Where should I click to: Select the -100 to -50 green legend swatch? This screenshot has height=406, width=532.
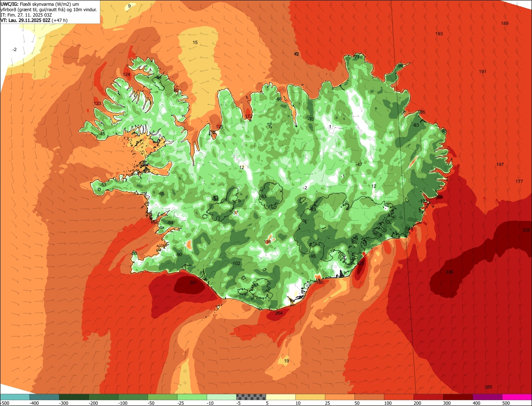click(133, 397)
